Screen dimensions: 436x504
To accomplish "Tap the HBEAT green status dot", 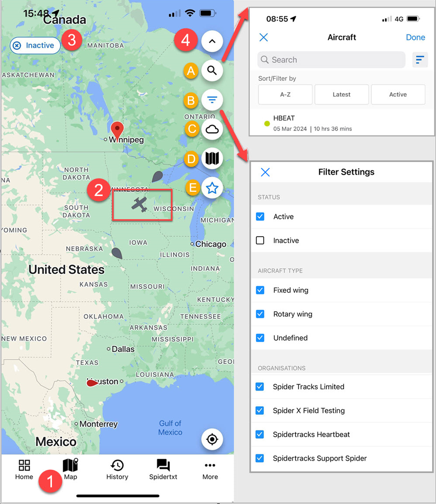I will point(267,123).
